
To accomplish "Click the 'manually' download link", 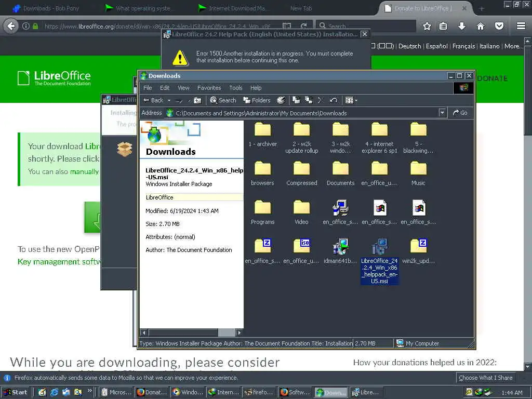I will tap(84, 171).
